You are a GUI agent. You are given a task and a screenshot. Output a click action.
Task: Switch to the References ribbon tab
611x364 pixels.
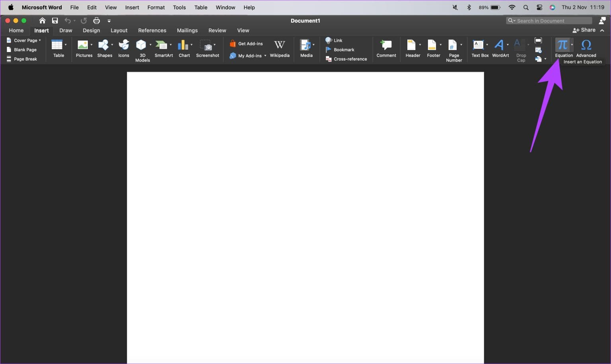(x=152, y=30)
